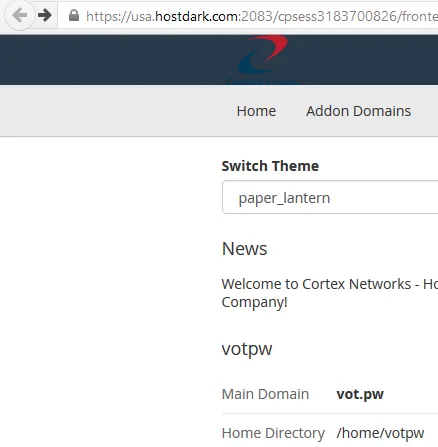This screenshot has width=438, height=447.
Task: Open the Addon Domains page
Action: point(358,111)
